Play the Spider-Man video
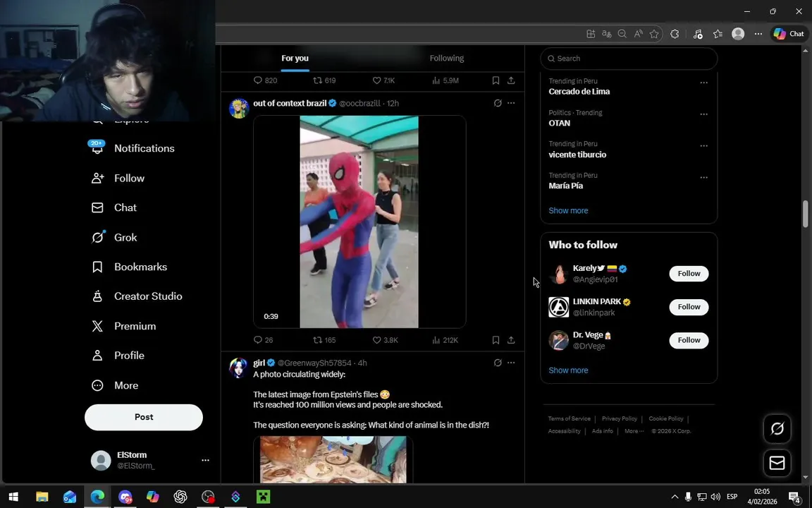 point(359,222)
